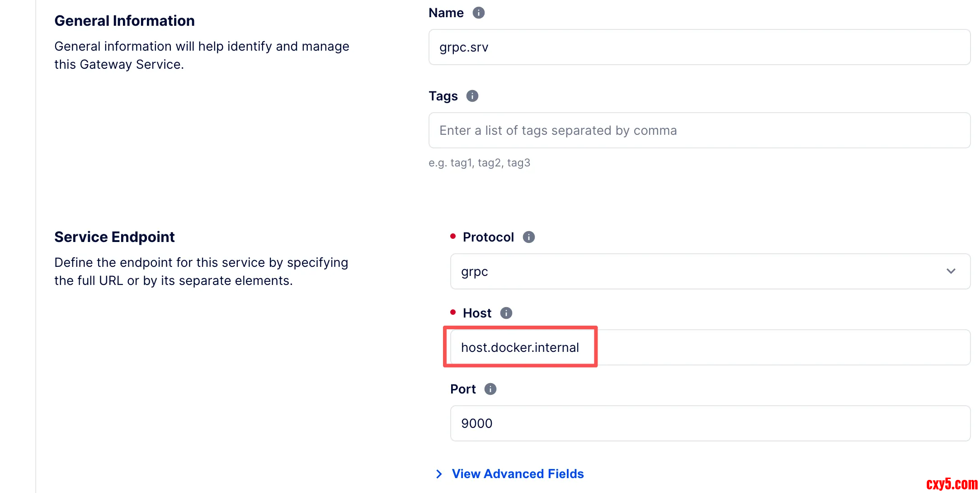Click the Protocol dropdown chevron arrow
The height and width of the screenshot is (493, 980).
[x=951, y=271]
